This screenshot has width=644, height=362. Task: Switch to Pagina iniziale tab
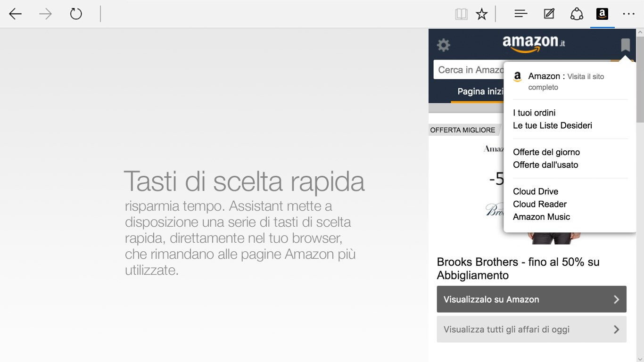tap(477, 91)
